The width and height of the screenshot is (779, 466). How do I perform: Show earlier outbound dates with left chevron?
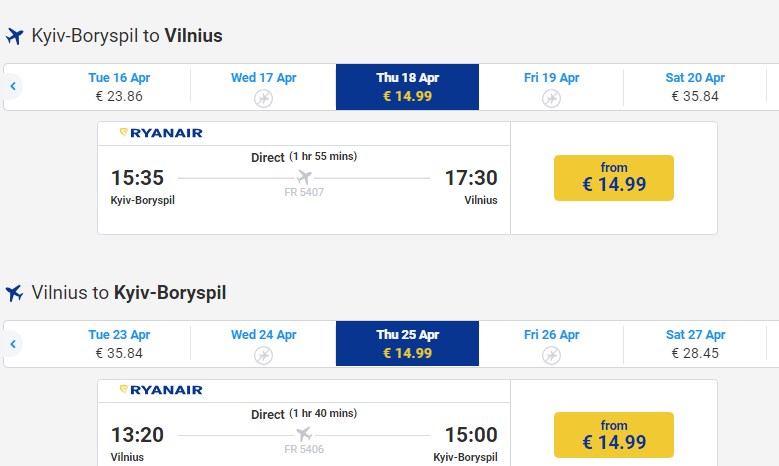coord(14,87)
